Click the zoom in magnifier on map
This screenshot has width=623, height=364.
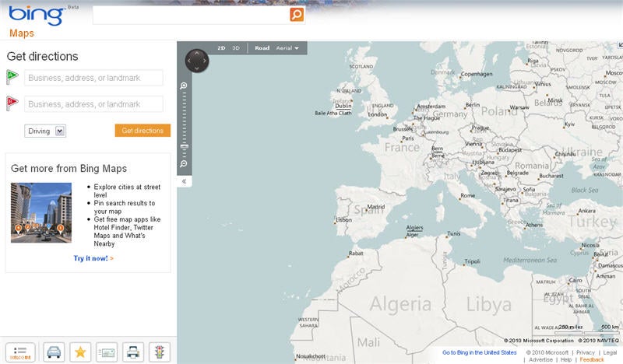coord(184,86)
